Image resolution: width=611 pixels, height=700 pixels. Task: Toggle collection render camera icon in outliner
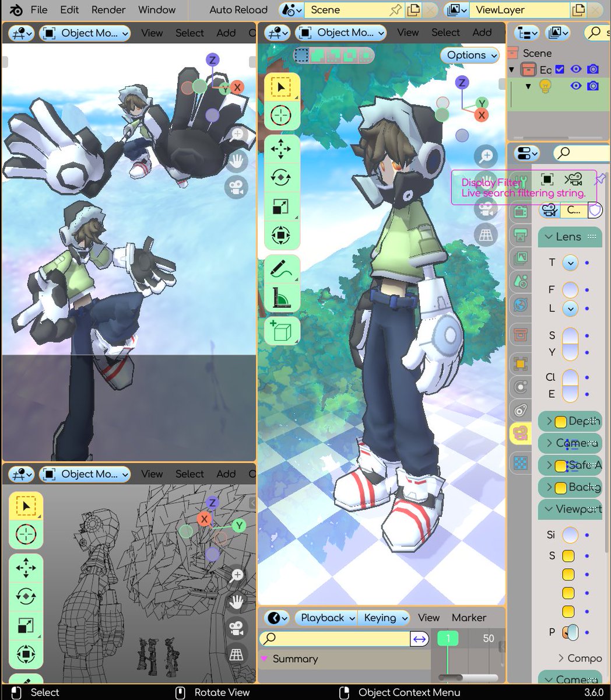[x=593, y=69]
